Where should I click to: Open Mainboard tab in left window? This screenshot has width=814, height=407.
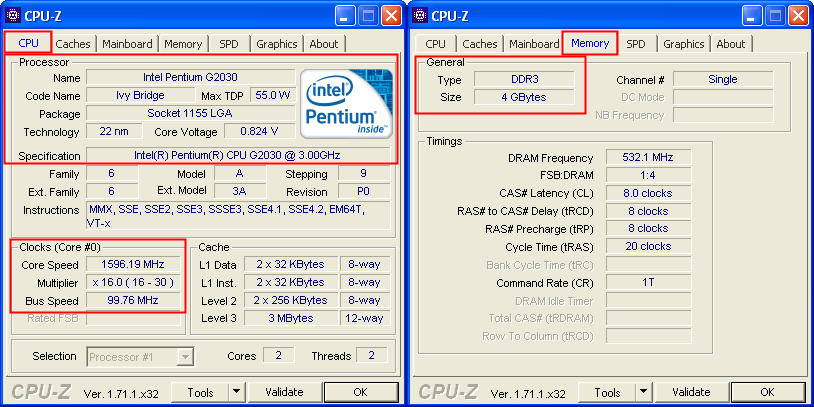(x=127, y=44)
